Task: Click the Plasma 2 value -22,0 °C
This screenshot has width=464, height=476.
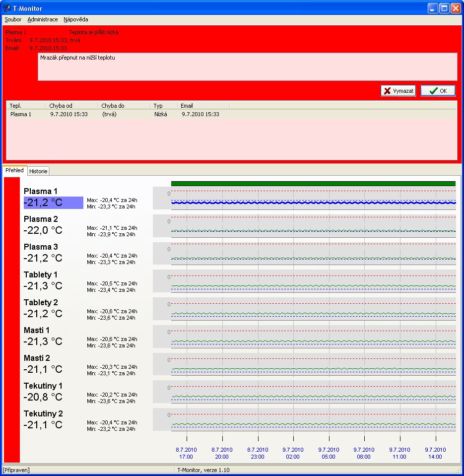Action: pos(43,230)
